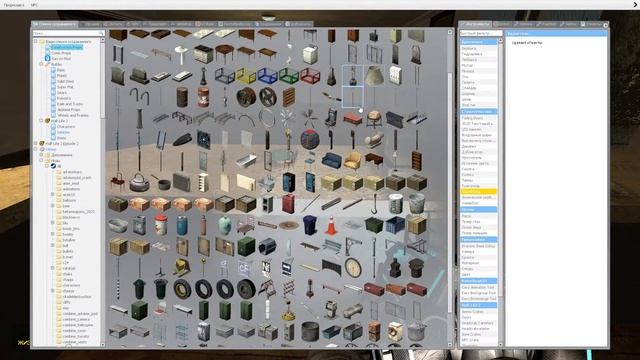Open Comic Props category
Screen dimensions: 640x360
pos(61,53)
